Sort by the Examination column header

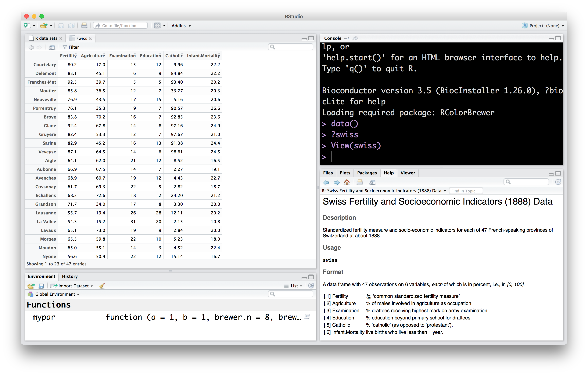pyautogui.click(x=122, y=56)
